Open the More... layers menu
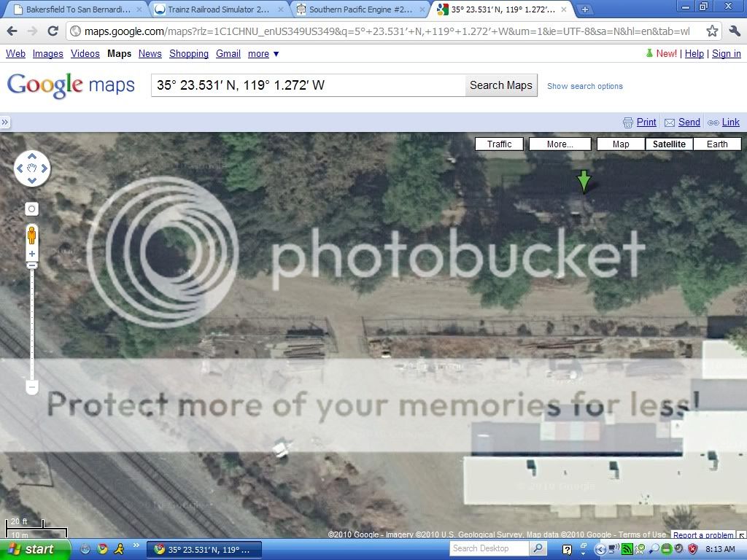This screenshot has width=747, height=560. (x=560, y=144)
